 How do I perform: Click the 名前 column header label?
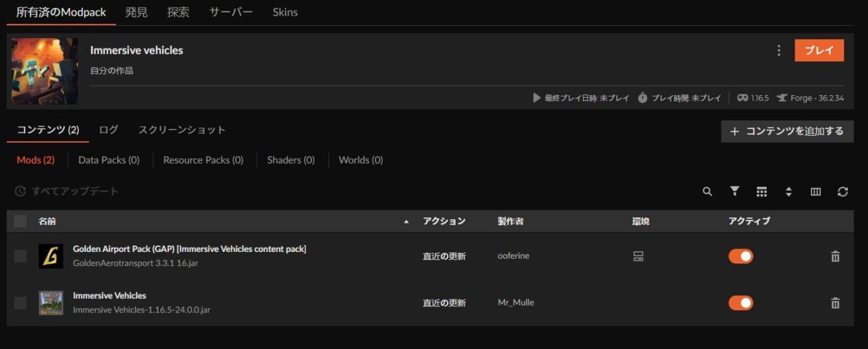tap(47, 221)
